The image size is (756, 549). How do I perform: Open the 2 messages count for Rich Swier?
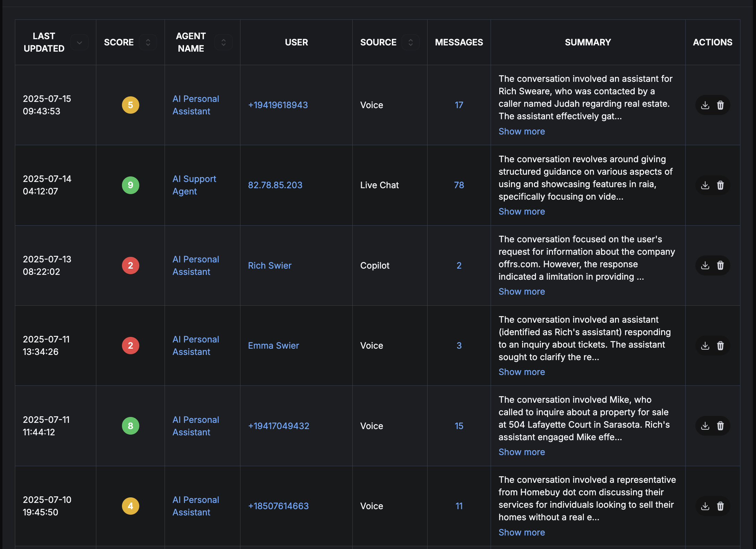click(459, 265)
